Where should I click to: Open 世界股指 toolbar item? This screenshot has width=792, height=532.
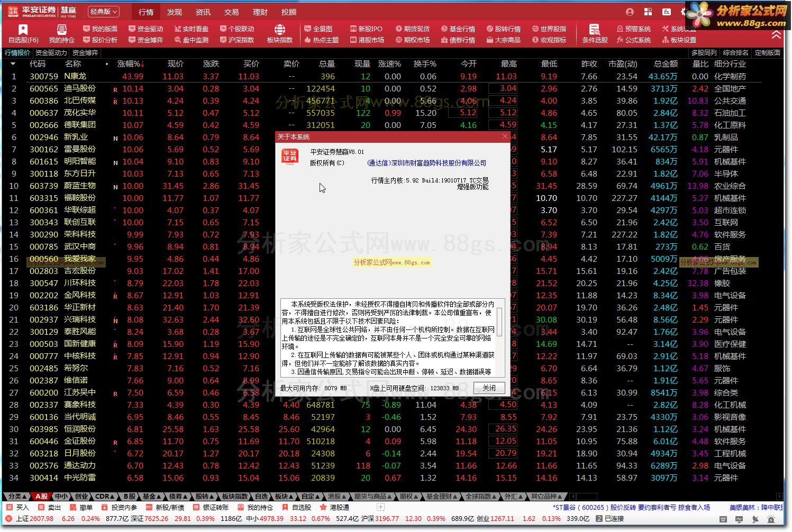549,29
